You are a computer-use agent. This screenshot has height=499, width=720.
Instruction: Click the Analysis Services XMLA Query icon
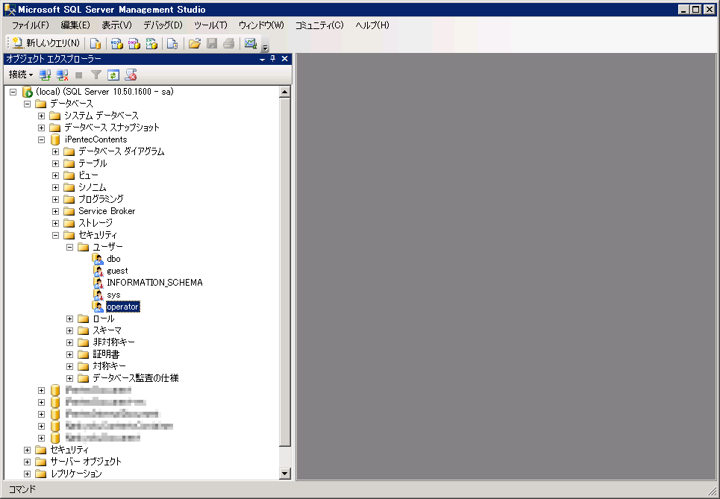(x=152, y=44)
